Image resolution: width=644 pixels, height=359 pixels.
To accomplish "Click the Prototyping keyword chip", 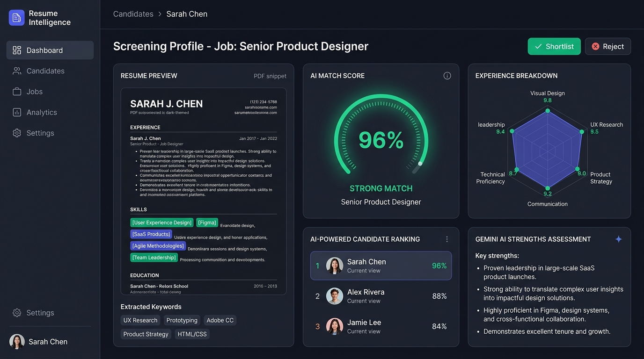I will point(182,320).
